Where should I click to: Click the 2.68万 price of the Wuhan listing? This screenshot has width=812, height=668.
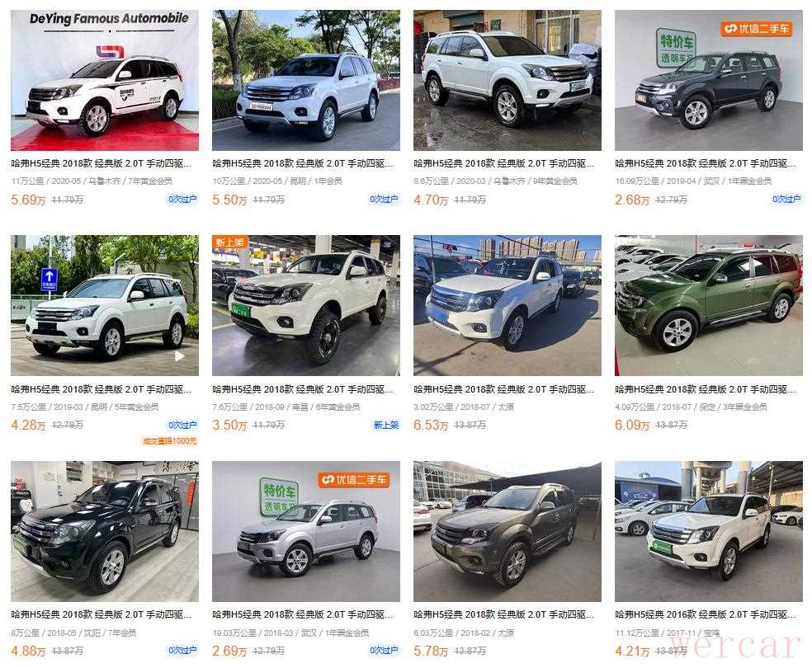pyautogui.click(x=632, y=200)
